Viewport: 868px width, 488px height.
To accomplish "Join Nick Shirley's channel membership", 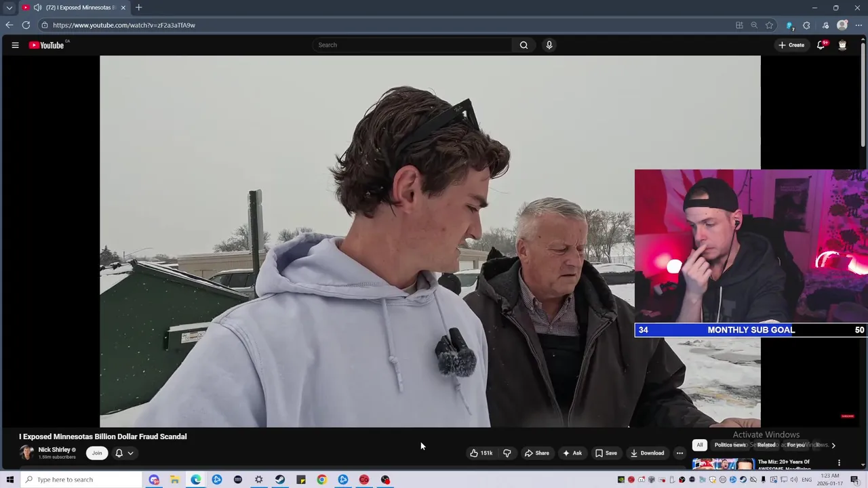I will click(x=97, y=453).
